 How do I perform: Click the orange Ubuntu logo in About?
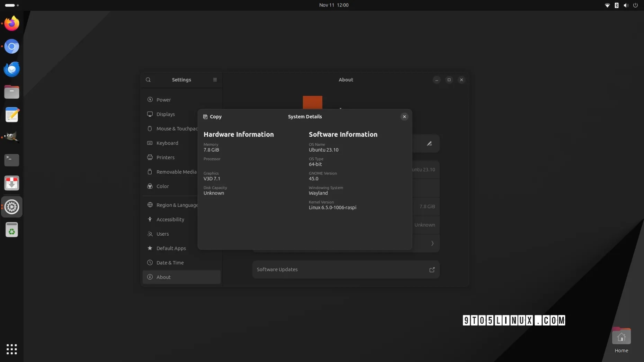point(312,102)
